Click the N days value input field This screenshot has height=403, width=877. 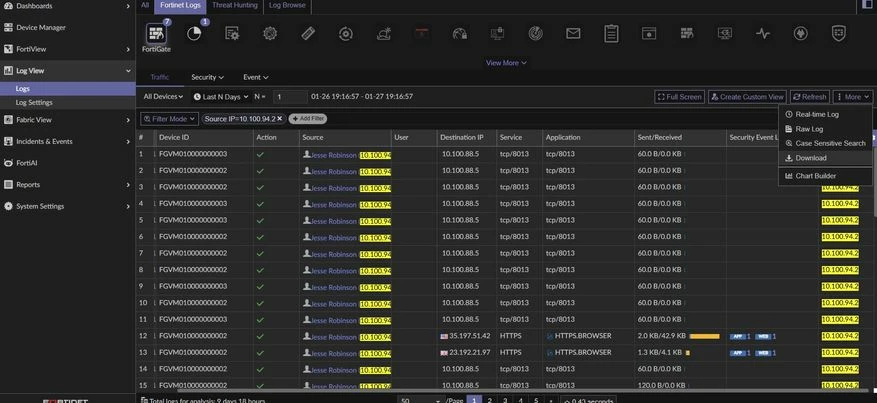click(x=290, y=97)
